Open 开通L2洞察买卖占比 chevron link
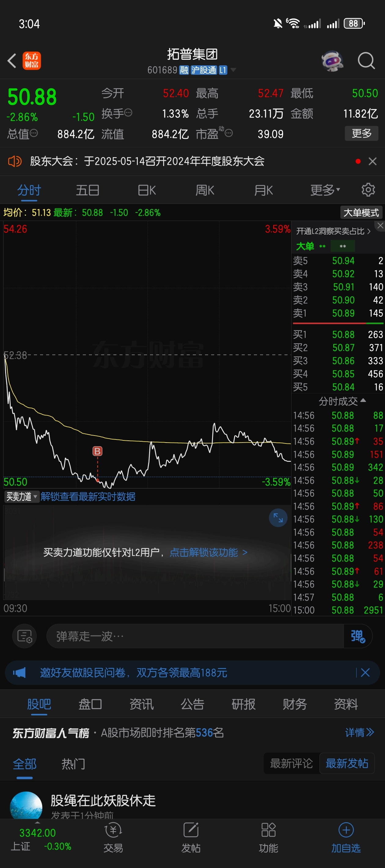 [x=333, y=231]
